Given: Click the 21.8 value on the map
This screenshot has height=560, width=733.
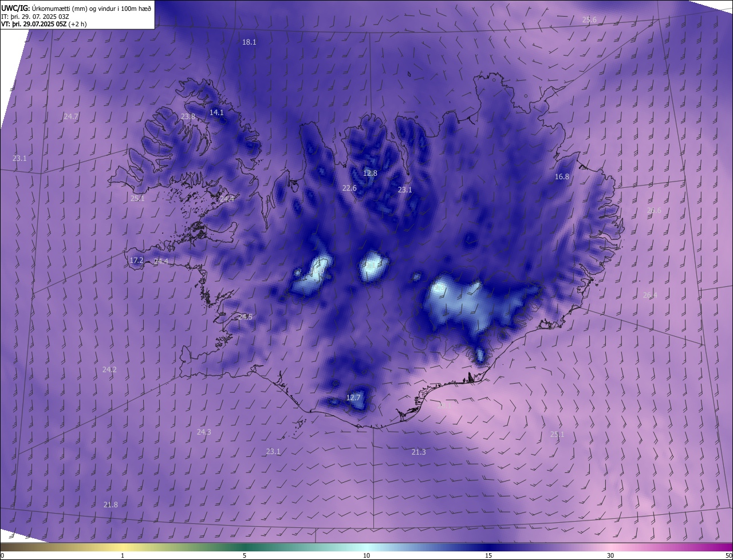Looking at the screenshot, I should [111, 505].
